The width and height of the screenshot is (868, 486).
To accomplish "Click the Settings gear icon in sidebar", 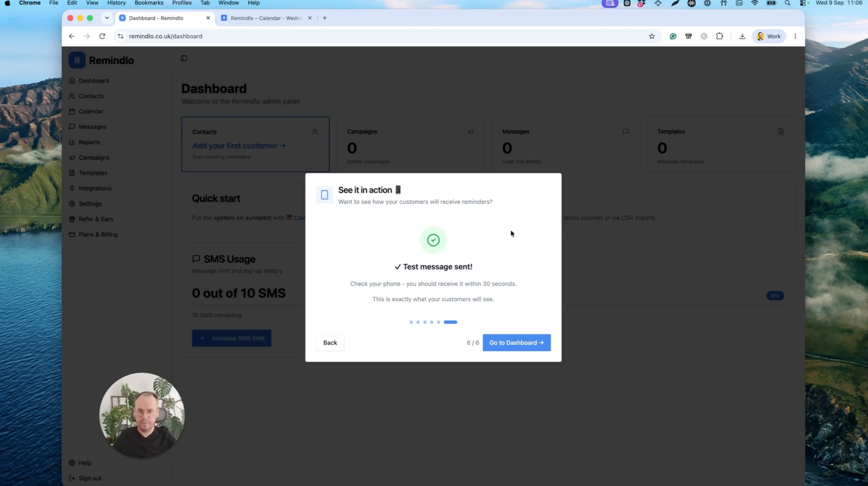I will (x=72, y=204).
